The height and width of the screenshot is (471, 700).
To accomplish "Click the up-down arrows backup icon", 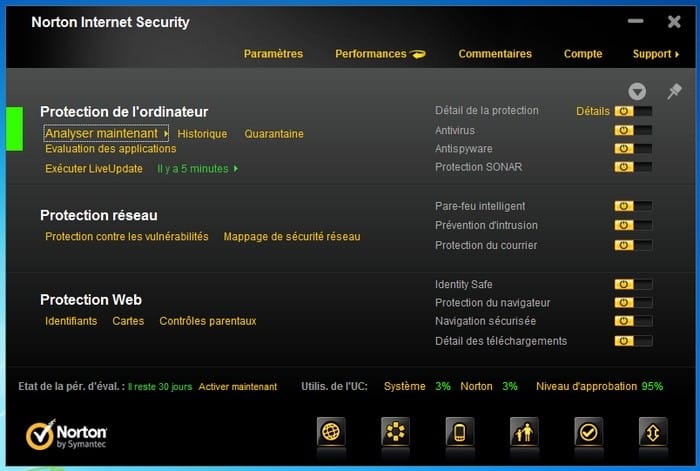I will [x=653, y=432].
